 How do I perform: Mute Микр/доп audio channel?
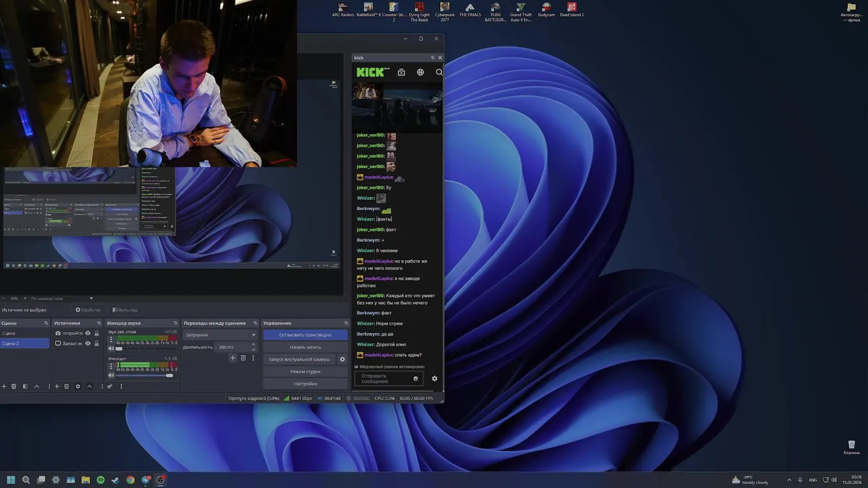coord(111,375)
